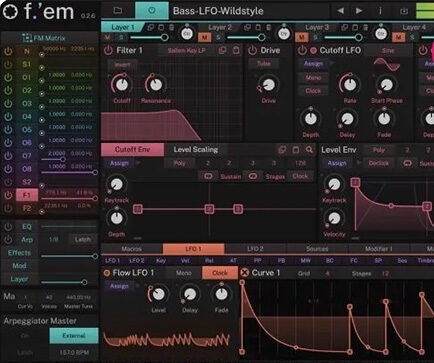Delete Layer 2 using its trash icon
Viewport: 434px width, 363px height.
pyautogui.click(x=268, y=27)
